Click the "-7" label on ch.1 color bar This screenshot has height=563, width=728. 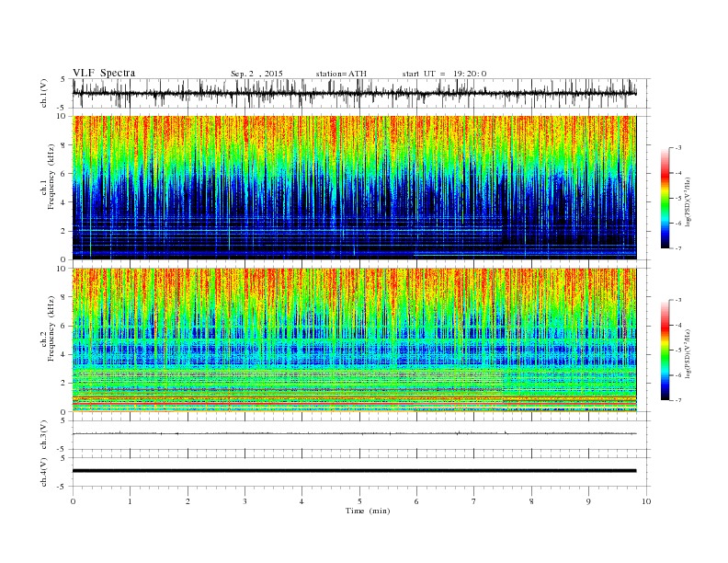678,248
